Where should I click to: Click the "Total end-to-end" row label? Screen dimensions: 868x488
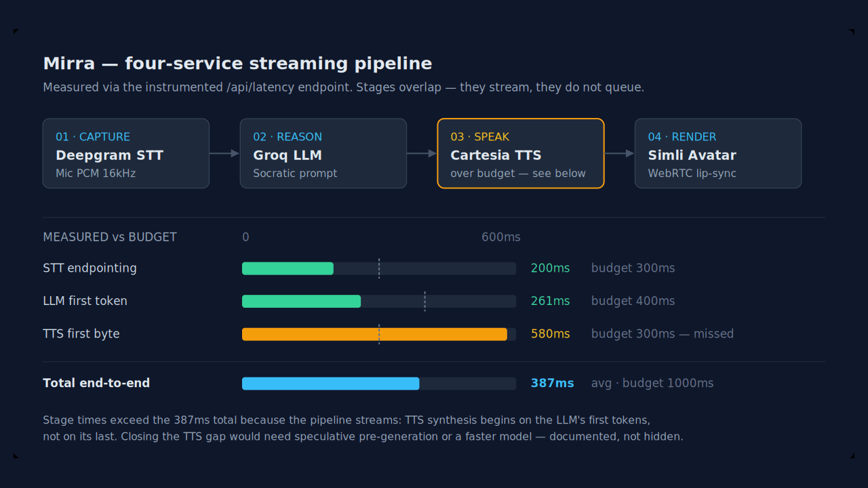pyautogui.click(x=96, y=384)
